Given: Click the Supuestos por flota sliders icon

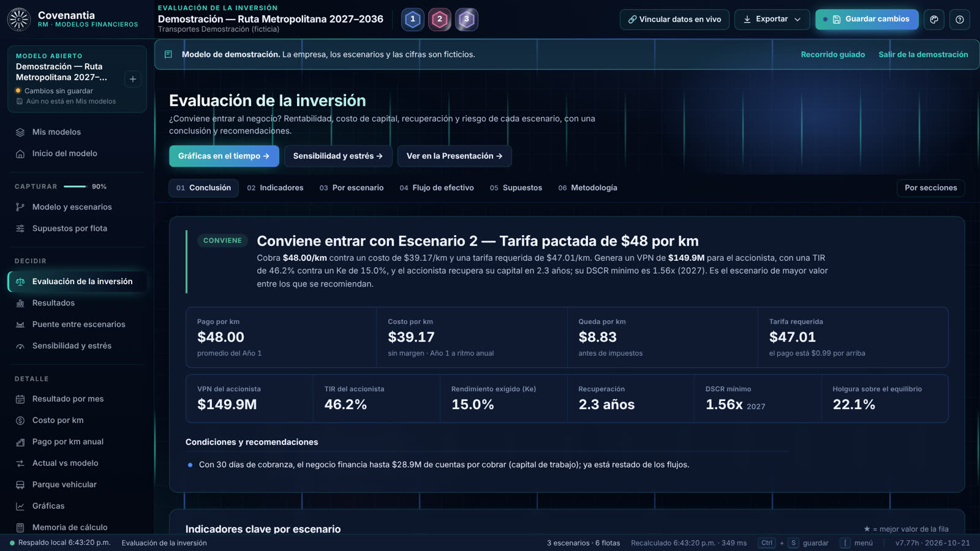Looking at the screenshot, I should pos(20,228).
